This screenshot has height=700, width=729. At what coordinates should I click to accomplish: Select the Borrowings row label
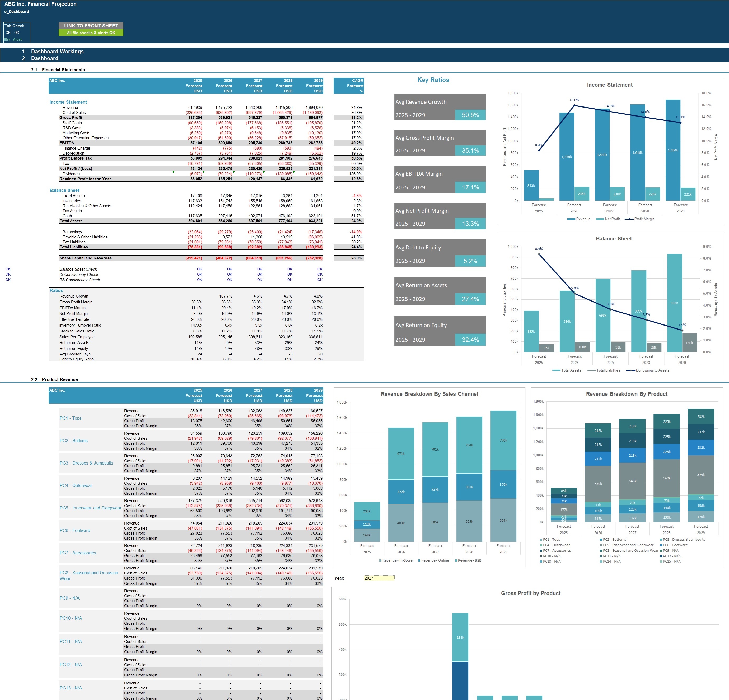(72, 232)
